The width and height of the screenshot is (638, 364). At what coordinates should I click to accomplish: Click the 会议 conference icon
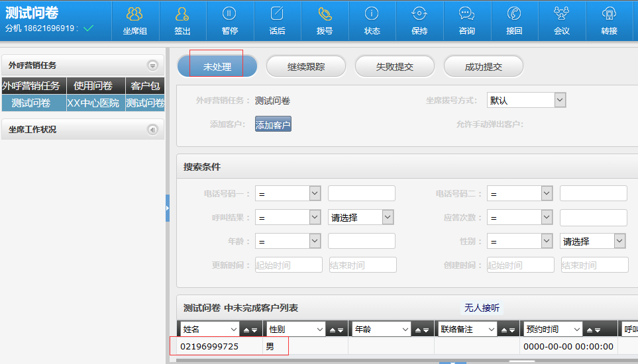pyautogui.click(x=562, y=14)
